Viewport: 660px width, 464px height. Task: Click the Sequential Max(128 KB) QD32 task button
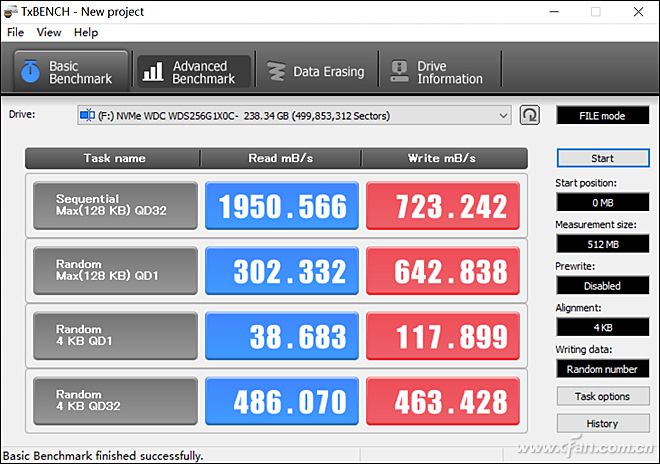[115, 205]
